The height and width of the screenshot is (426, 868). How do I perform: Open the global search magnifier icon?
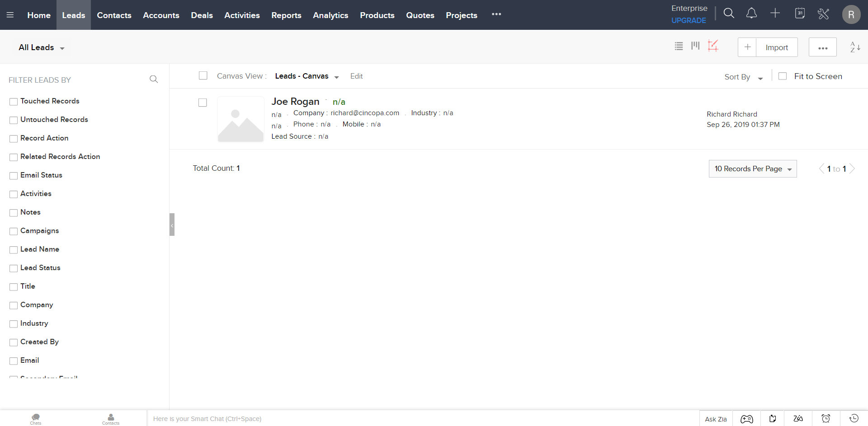tap(728, 14)
